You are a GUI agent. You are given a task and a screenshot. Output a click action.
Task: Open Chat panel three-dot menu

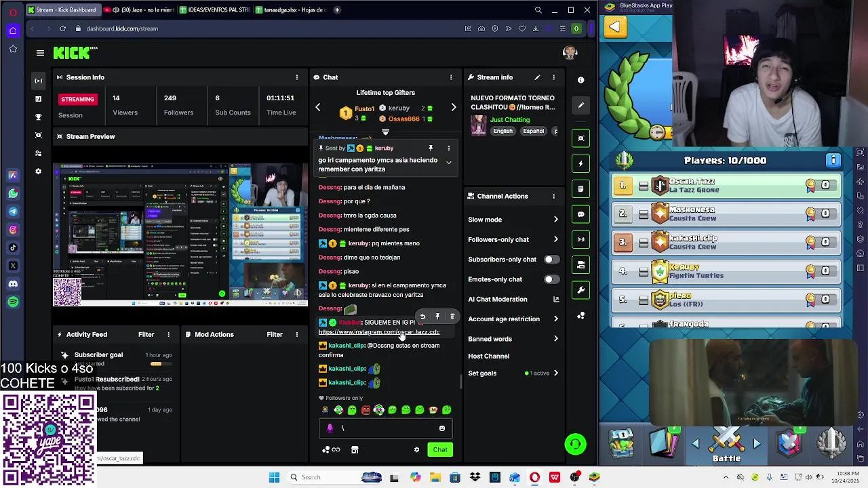click(x=451, y=77)
